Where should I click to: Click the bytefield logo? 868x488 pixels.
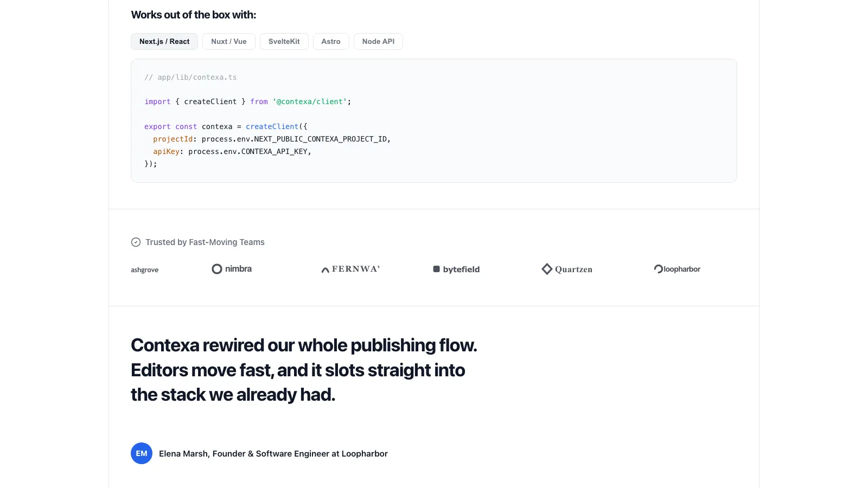pyautogui.click(x=456, y=269)
